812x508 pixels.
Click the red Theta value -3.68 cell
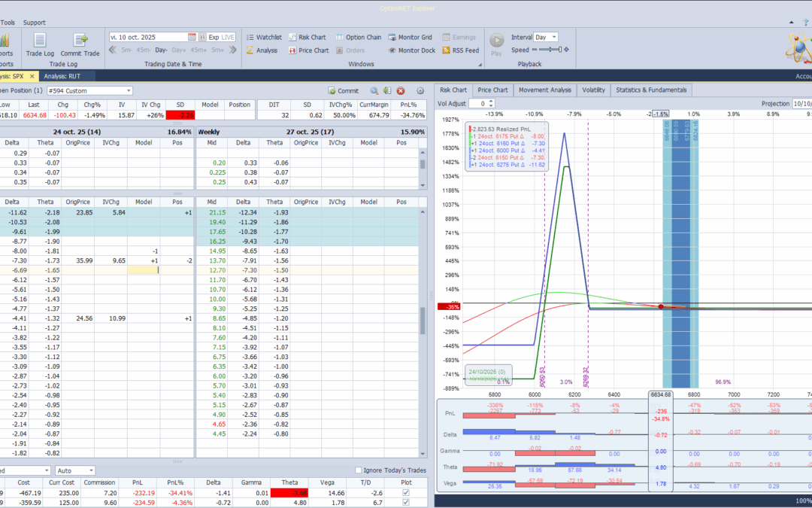[x=290, y=493]
